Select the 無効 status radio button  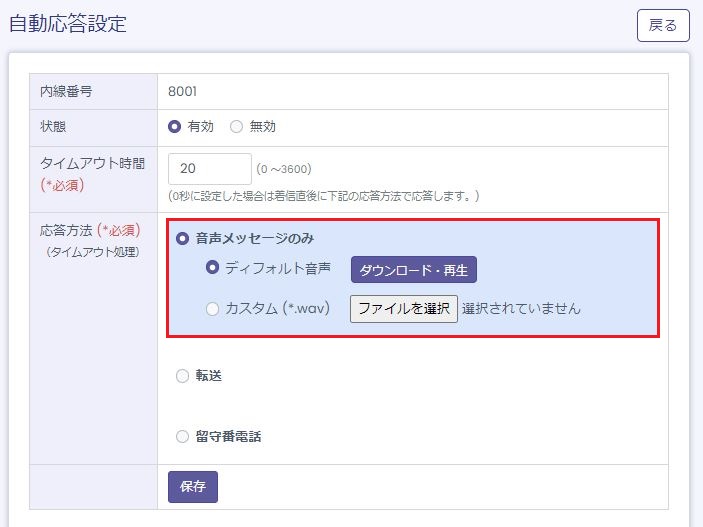pyautogui.click(x=237, y=127)
